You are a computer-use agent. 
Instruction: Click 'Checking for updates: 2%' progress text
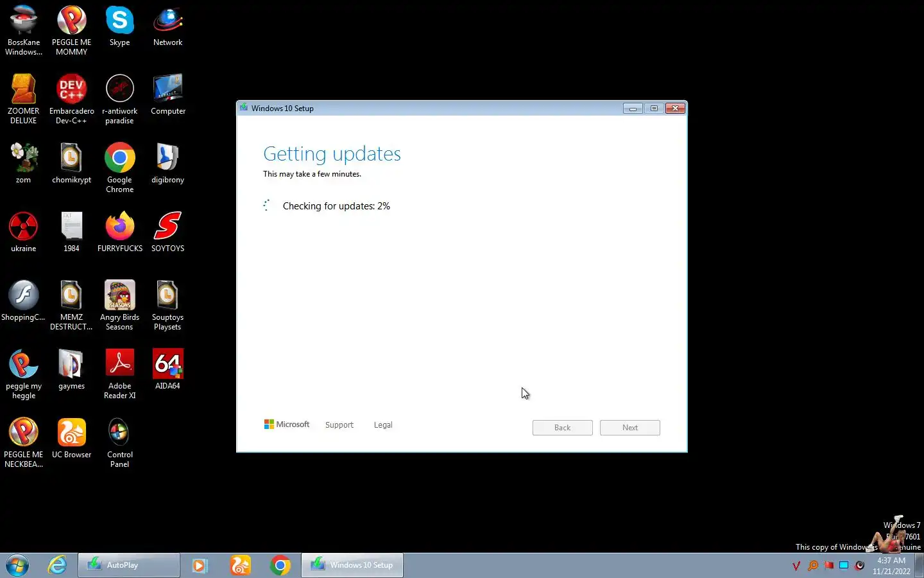336,206
